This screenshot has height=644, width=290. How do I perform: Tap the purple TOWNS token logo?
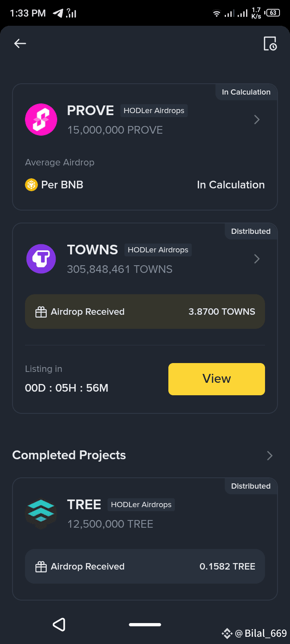coord(41,259)
